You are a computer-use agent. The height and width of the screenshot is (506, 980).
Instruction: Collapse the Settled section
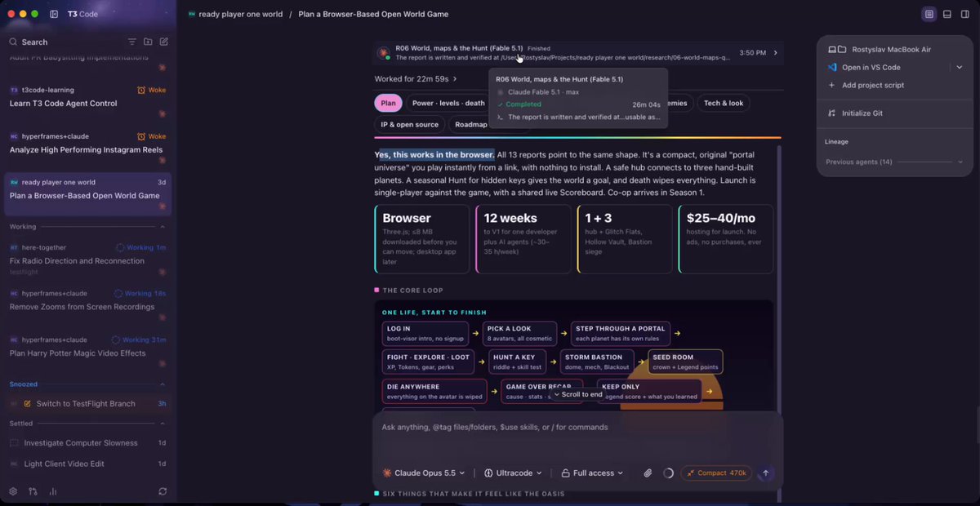163,424
